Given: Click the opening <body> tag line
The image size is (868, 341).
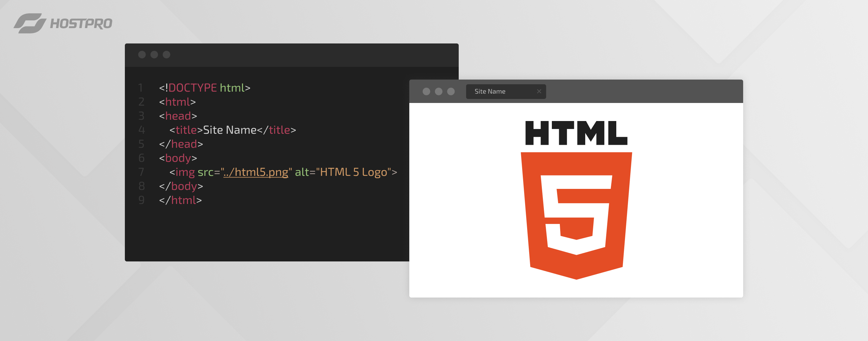Looking at the screenshot, I should point(178,158).
